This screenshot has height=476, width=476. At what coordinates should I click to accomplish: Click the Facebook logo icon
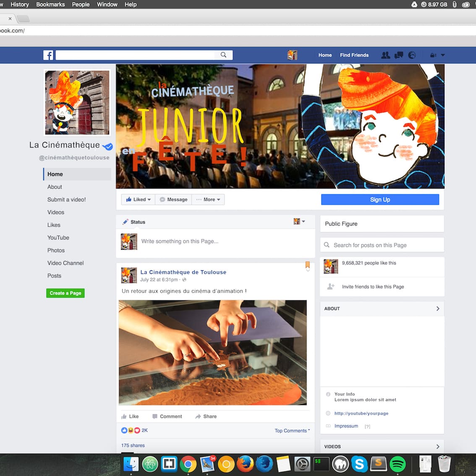pyautogui.click(x=48, y=55)
